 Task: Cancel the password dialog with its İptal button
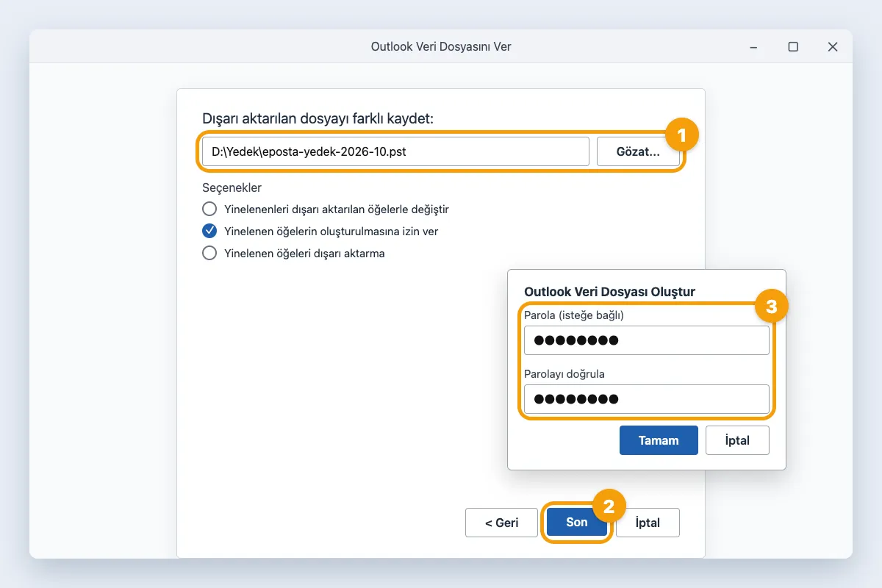point(737,440)
